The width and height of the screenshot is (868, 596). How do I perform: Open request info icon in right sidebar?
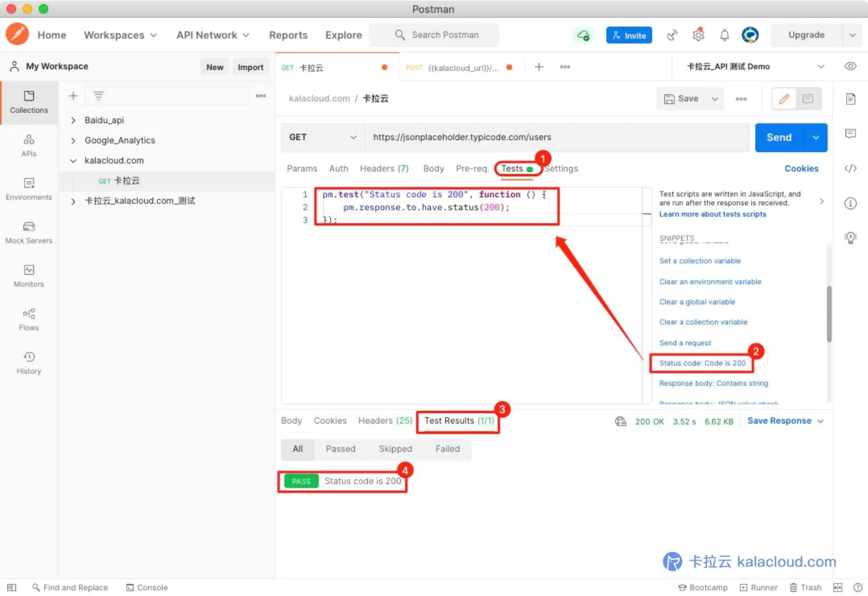tap(851, 203)
